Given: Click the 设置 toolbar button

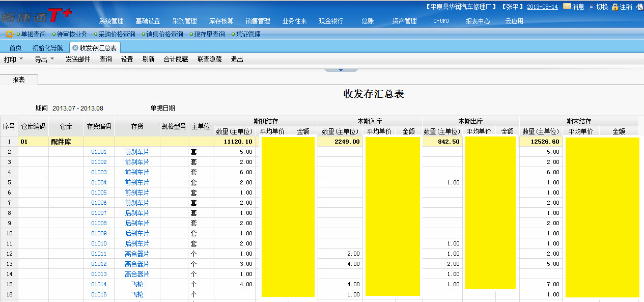Looking at the screenshot, I should pyautogui.click(x=127, y=59).
